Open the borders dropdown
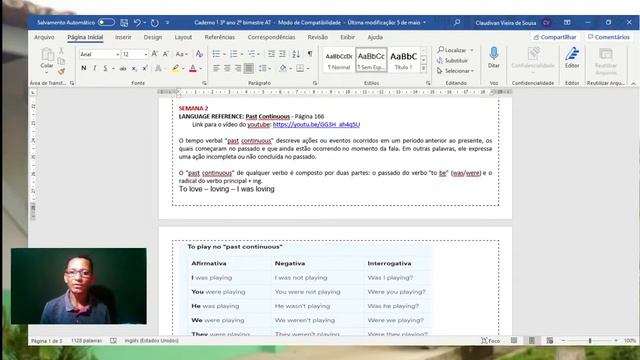640x360 pixels. [x=308, y=69]
